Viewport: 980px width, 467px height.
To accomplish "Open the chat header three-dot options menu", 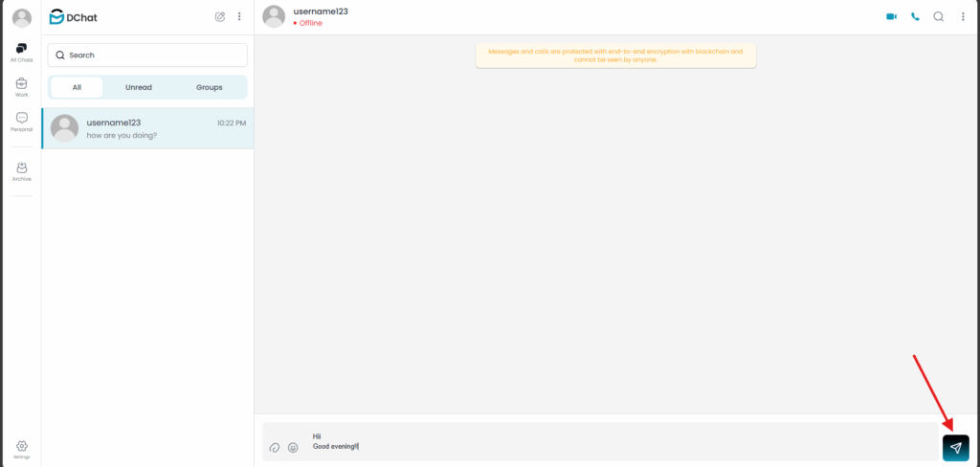I will tap(963, 17).
